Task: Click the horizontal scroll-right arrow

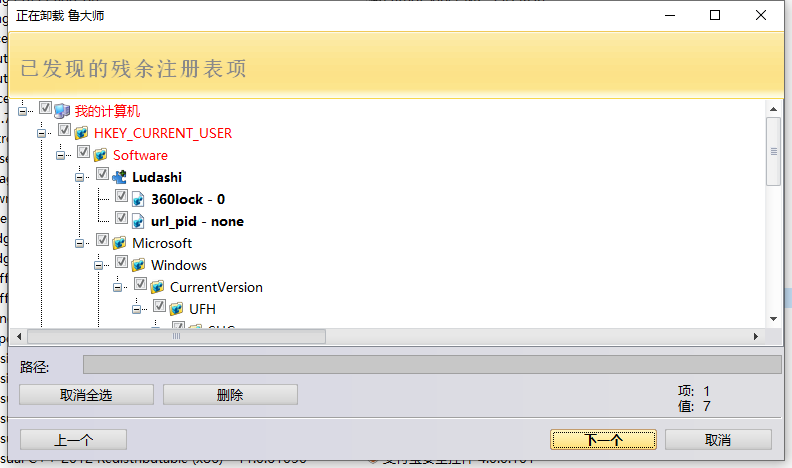Action: pos(756,336)
